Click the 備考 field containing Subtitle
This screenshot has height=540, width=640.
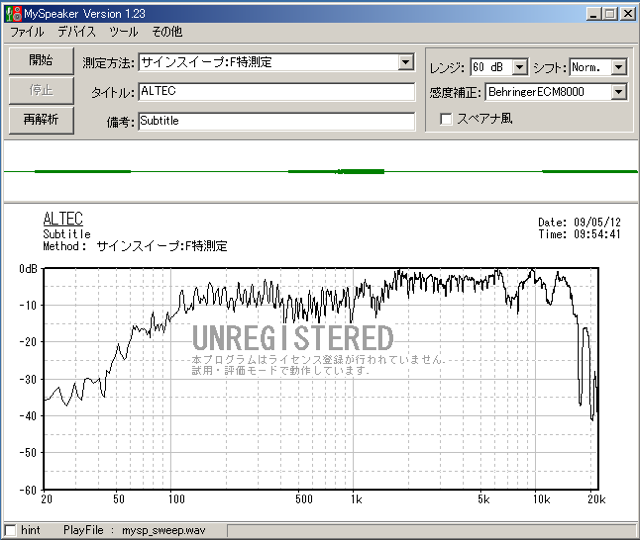(x=277, y=121)
